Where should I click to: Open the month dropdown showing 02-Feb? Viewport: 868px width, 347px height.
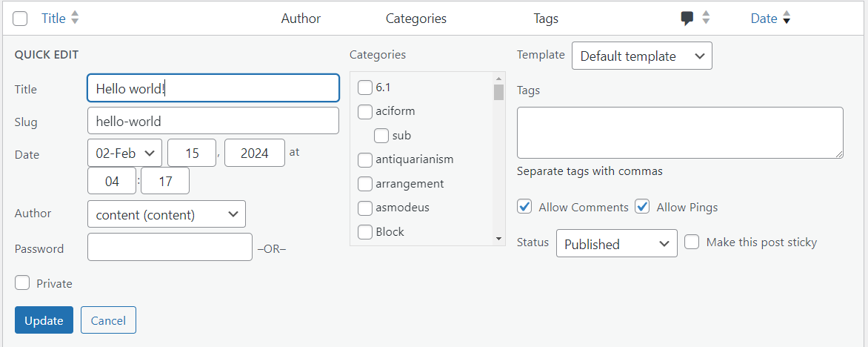pos(124,153)
